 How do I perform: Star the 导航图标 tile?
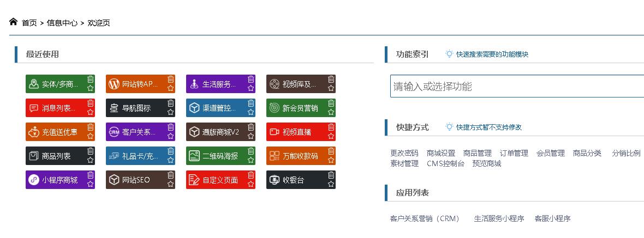[170, 112]
